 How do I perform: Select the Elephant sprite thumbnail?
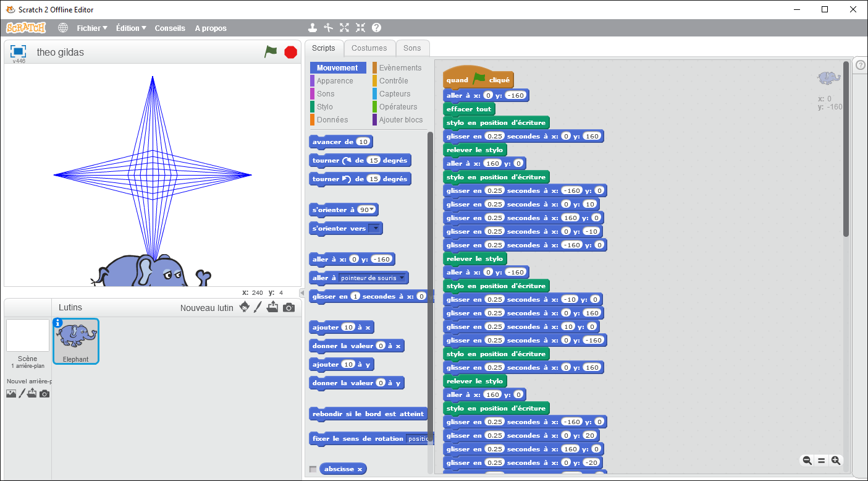tap(75, 341)
